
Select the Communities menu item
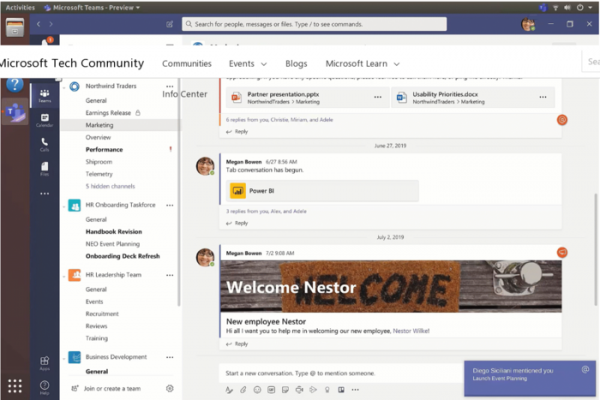(187, 63)
